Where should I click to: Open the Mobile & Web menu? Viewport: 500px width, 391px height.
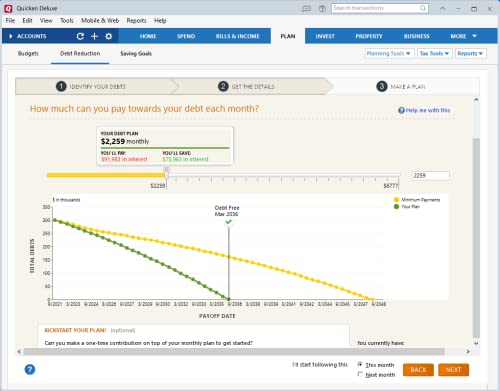tap(100, 21)
